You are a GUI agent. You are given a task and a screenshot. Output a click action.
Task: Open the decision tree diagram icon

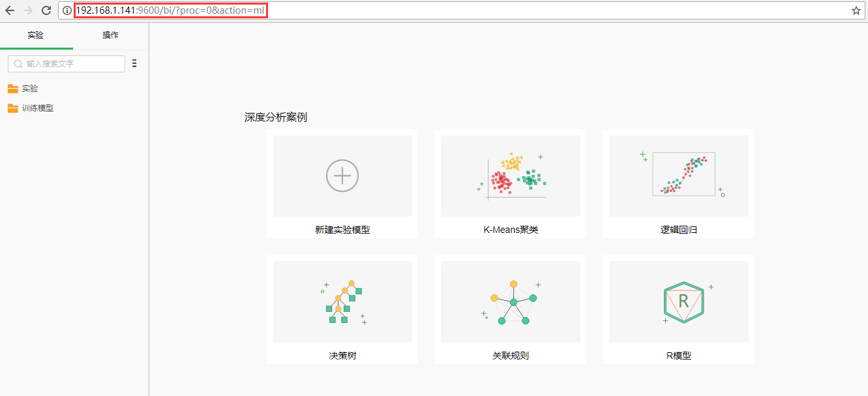point(342,301)
